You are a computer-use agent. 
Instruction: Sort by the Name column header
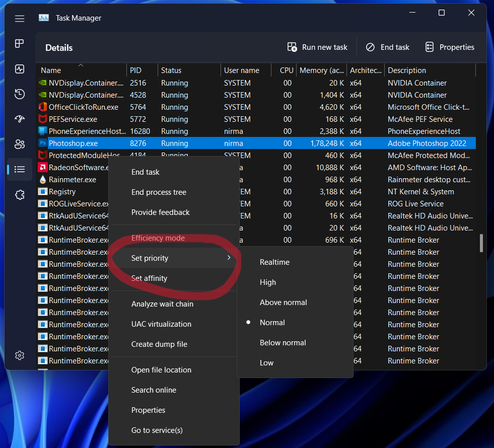click(82, 70)
